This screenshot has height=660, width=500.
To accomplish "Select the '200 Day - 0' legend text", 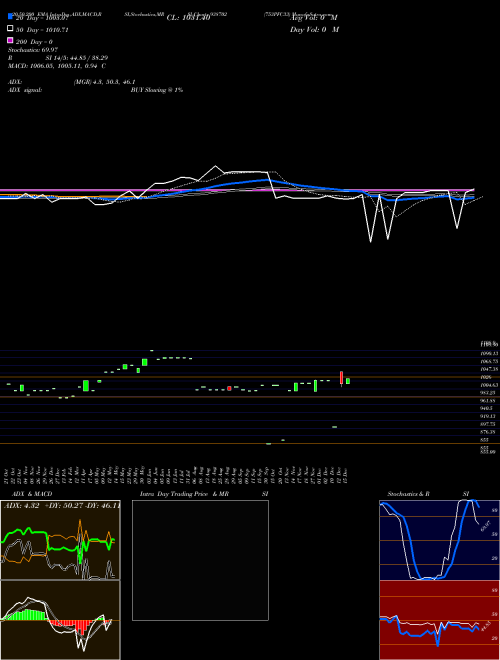I will coord(34,42).
